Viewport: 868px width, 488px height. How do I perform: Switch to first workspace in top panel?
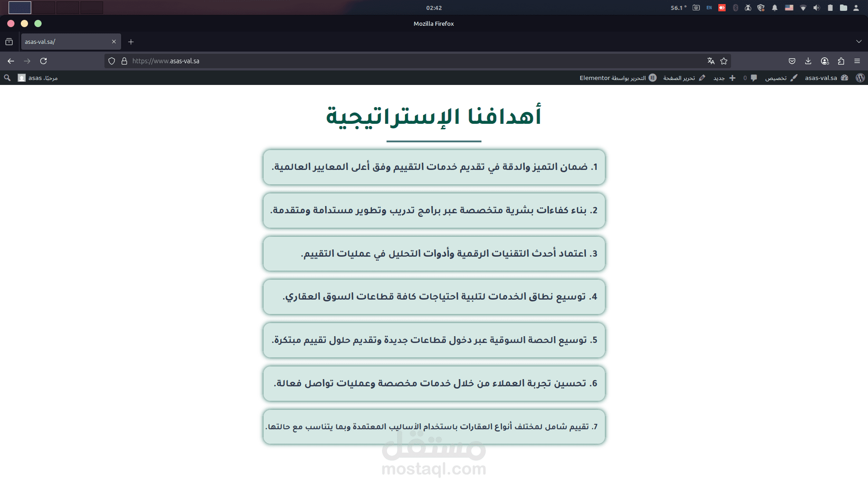[20, 8]
